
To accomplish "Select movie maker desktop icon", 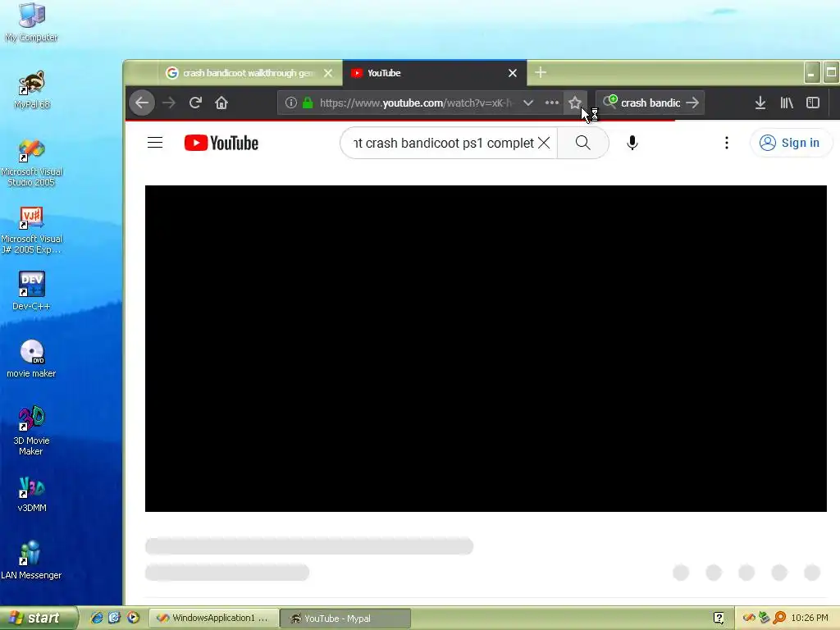I will pyautogui.click(x=32, y=358).
